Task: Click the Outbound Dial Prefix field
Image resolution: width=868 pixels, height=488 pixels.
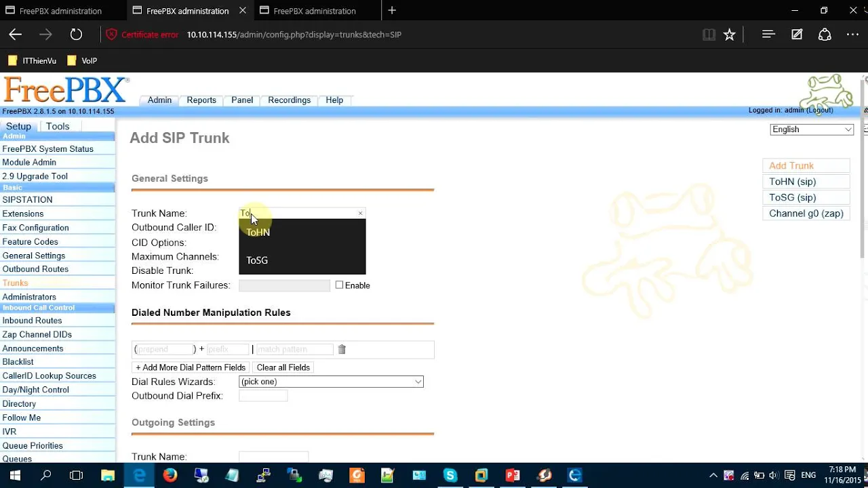Action: pyautogui.click(x=263, y=396)
